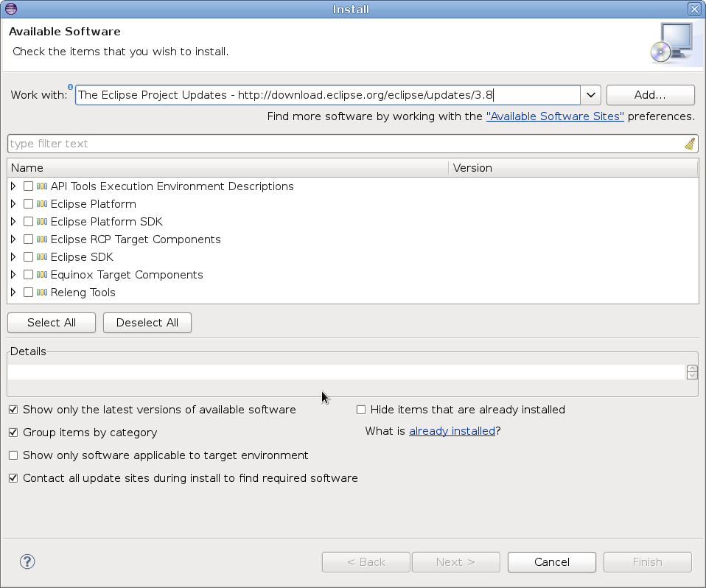This screenshot has width=706, height=588.
Task: Click the Select All button
Action: [52, 323]
